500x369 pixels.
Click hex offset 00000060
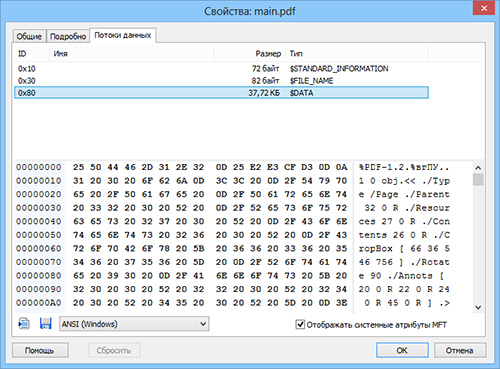[x=39, y=249]
